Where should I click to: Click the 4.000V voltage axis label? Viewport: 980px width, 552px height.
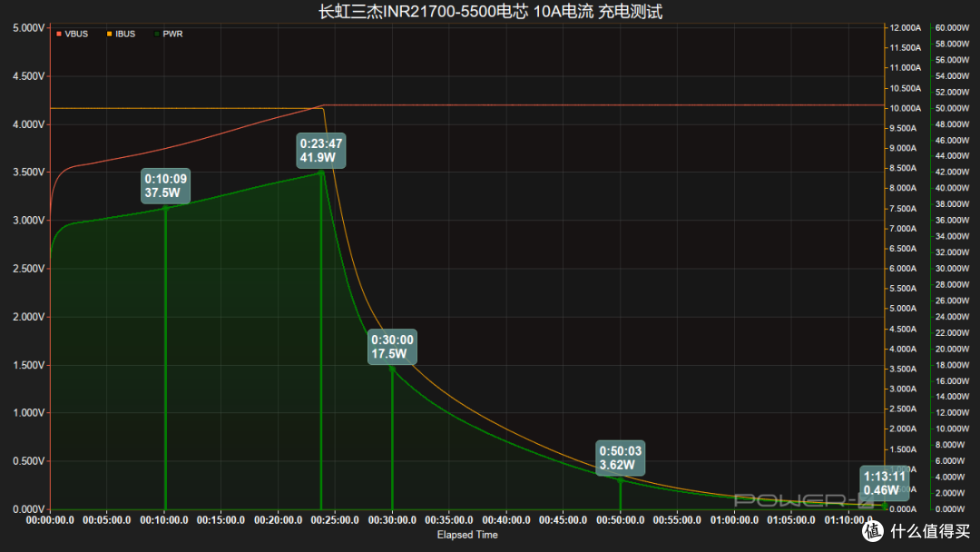tap(29, 124)
